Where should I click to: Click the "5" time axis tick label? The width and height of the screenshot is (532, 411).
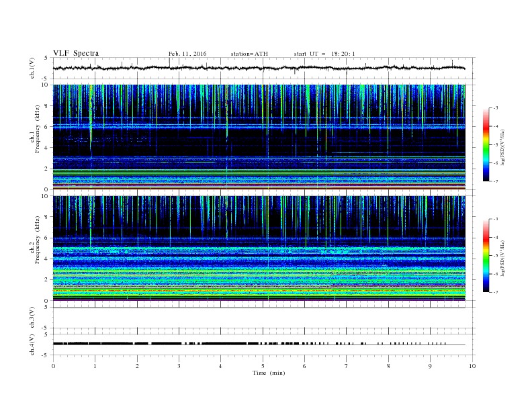[x=263, y=366]
